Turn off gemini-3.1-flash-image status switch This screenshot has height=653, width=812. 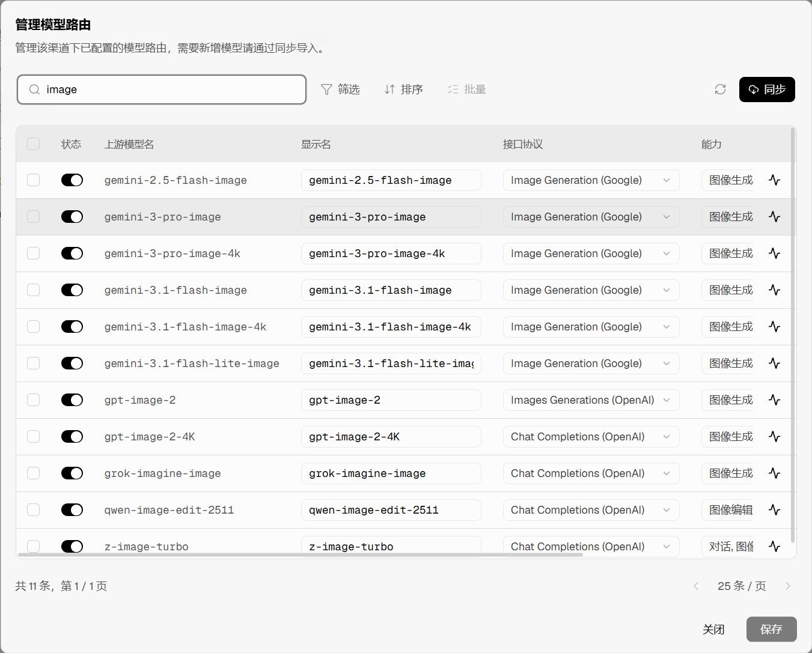pos(72,290)
